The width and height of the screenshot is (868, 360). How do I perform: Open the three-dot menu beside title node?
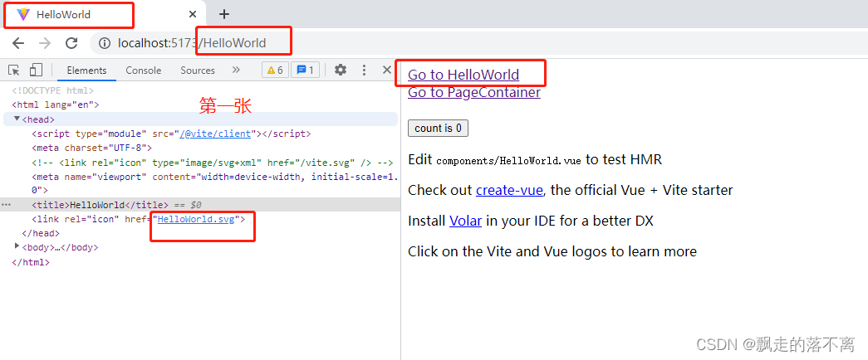(x=6, y=205)
